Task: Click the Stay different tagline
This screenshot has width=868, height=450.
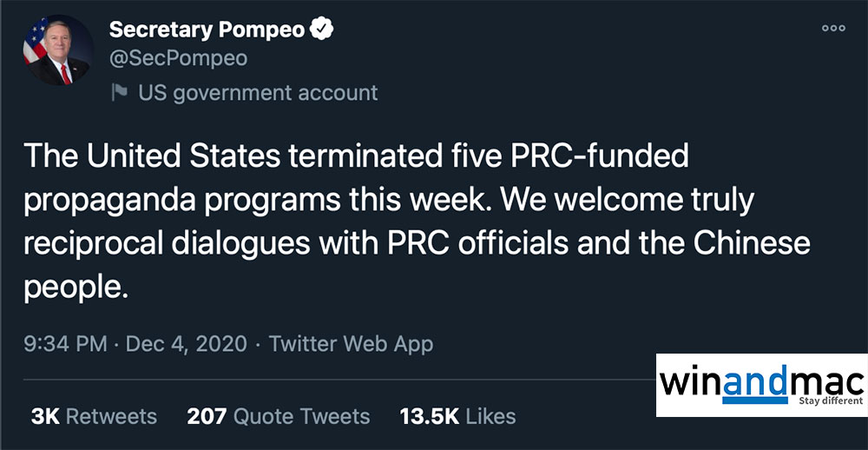Action: pos(831,401)
